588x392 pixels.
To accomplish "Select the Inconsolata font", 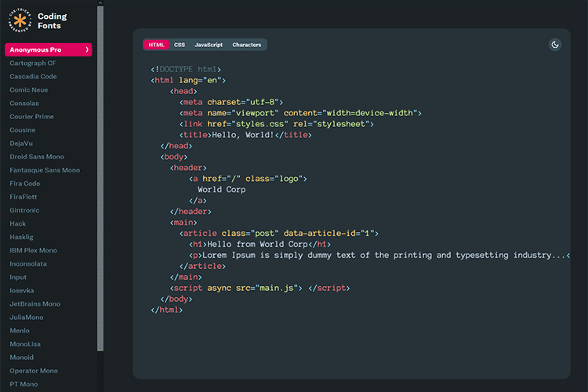I will pos(28,263).
